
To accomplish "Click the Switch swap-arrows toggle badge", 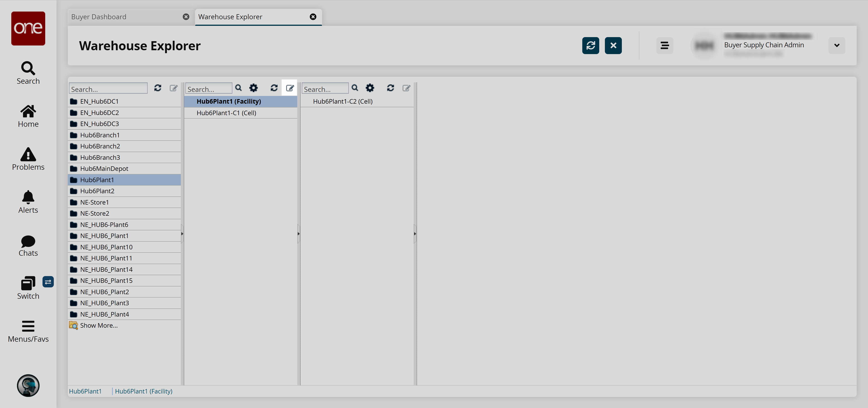I will [48, 282].
